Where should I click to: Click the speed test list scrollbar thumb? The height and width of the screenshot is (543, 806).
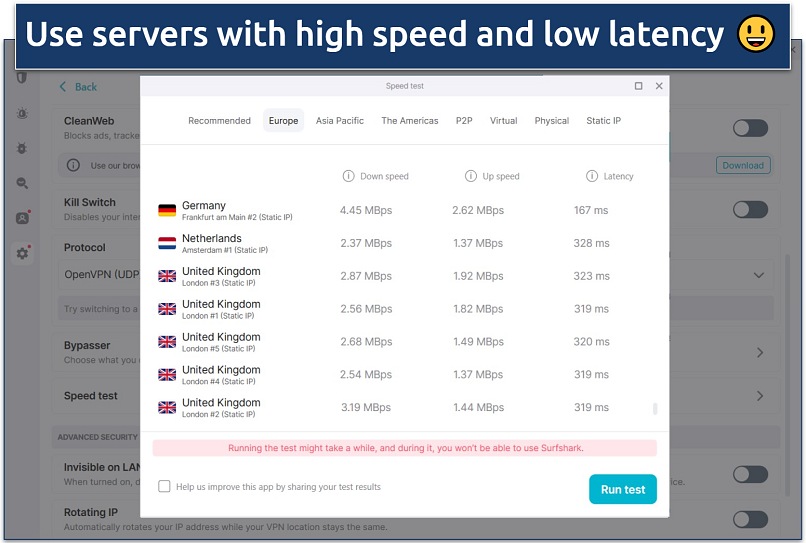pyautogui.click(x=656, y=408)
